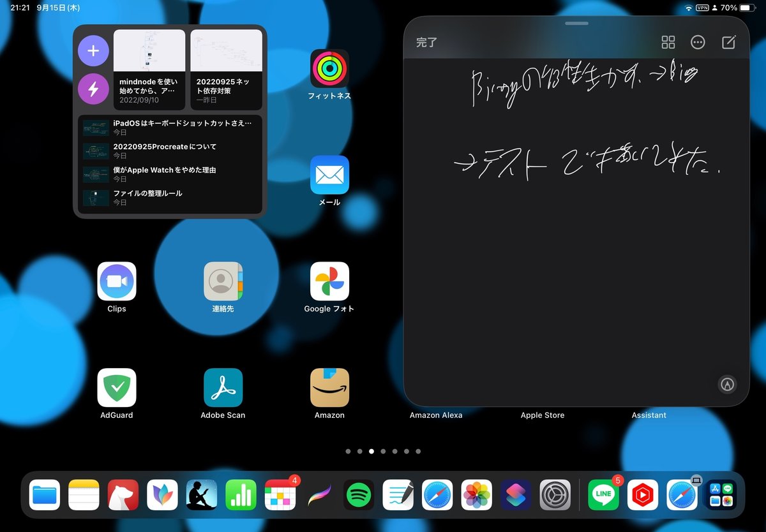Open 僕がApple Watchをやめた理由 entry
The width and height of the screenshot is (766, 532).
[x=170, y=174]
